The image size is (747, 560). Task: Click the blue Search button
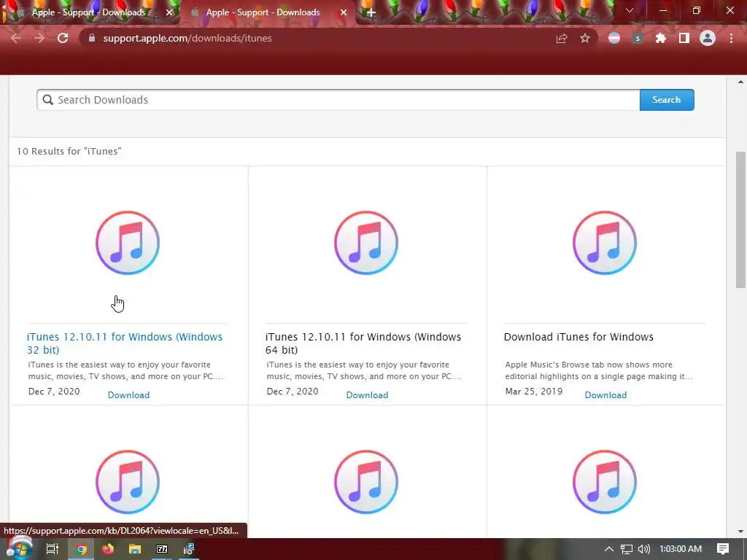click(667, 100)
